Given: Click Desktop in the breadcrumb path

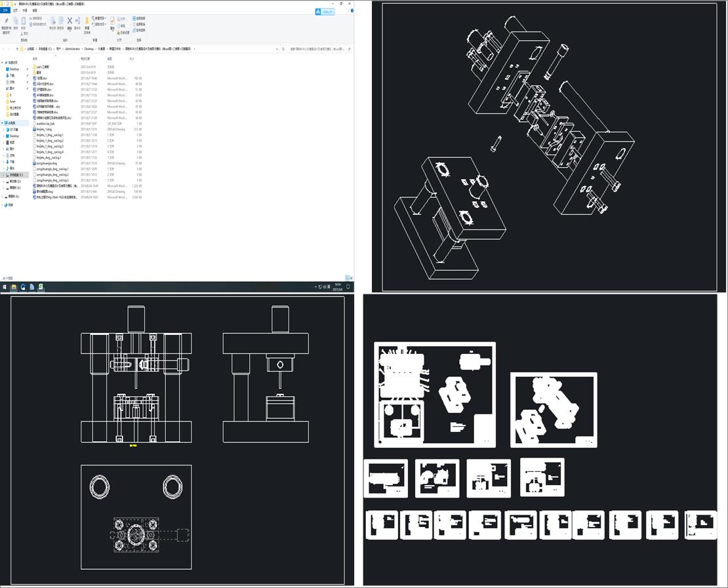Looking at the screenshot, I should pyautogui.click(x=89, y=49).
